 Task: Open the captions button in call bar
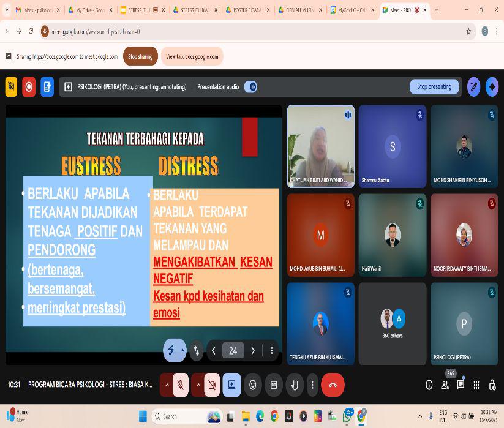pyautogui.click(x=274, y=385)
